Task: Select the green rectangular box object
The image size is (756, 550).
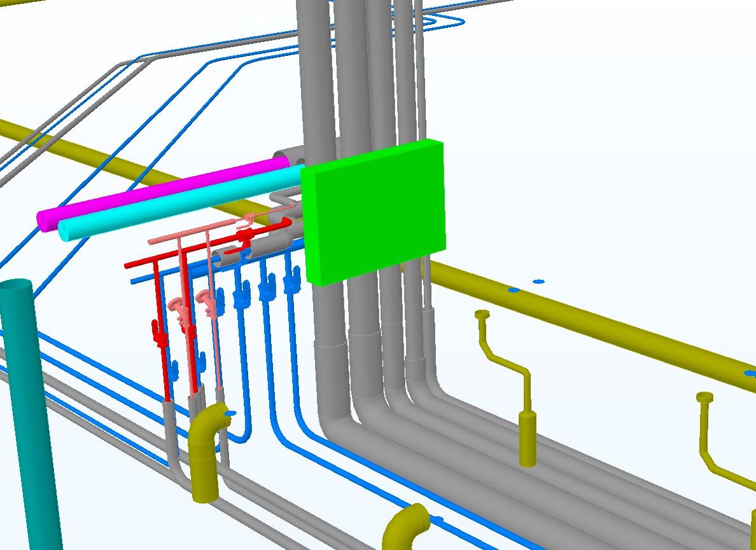Action: pos(373,212)
